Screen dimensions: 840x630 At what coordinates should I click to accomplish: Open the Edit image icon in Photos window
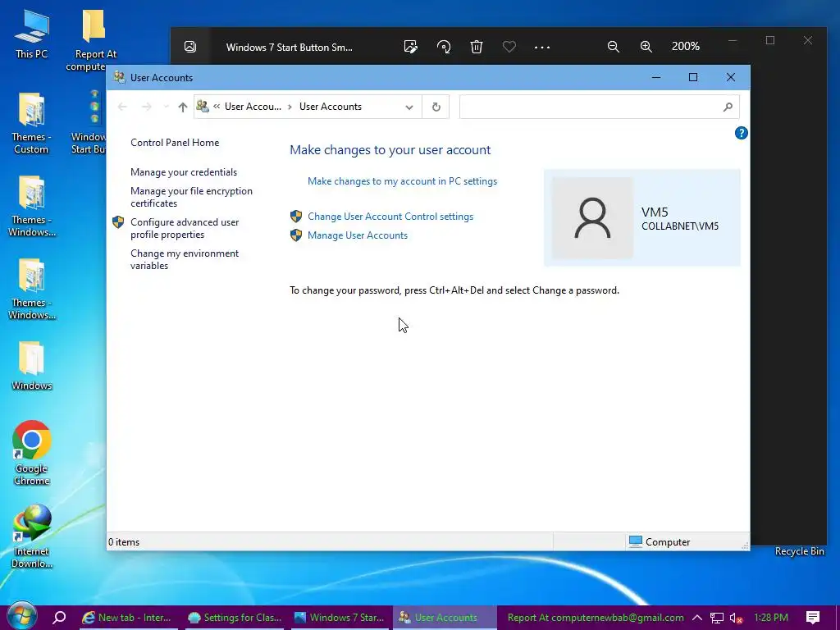pyautogui.click(x=411, y=47)
